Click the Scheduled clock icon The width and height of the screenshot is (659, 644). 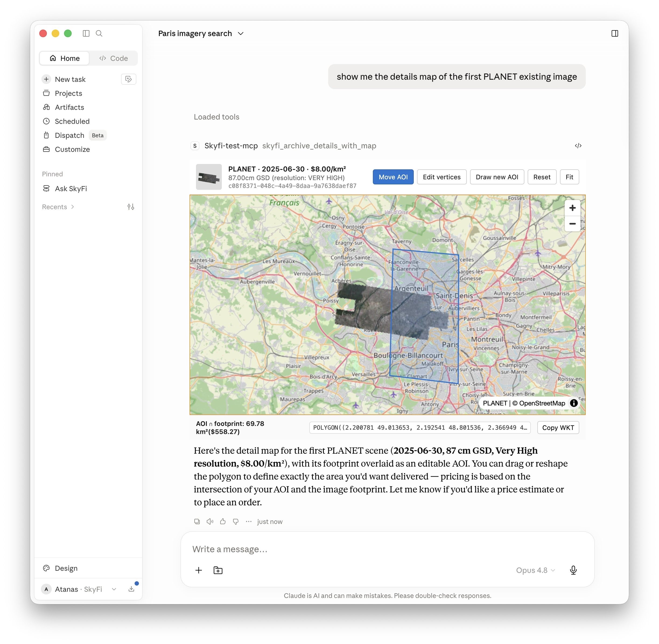[46, 121]
